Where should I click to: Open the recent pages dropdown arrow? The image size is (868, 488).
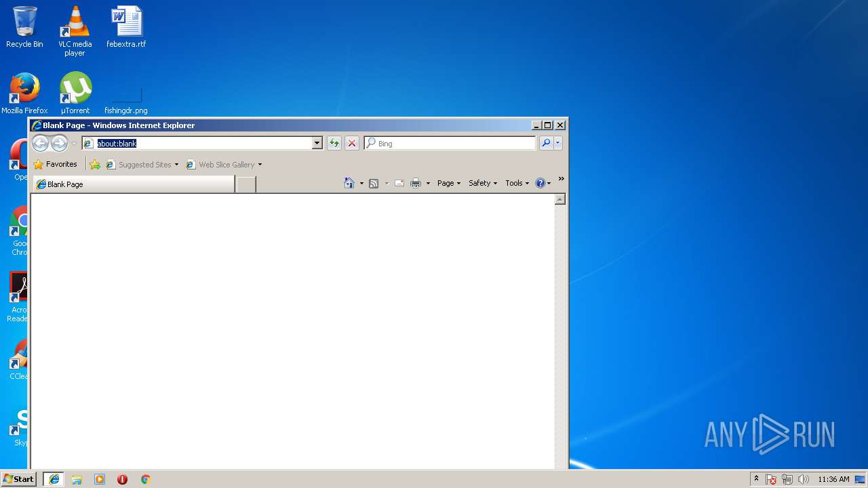pyautogui.click(x=74, y=144)
